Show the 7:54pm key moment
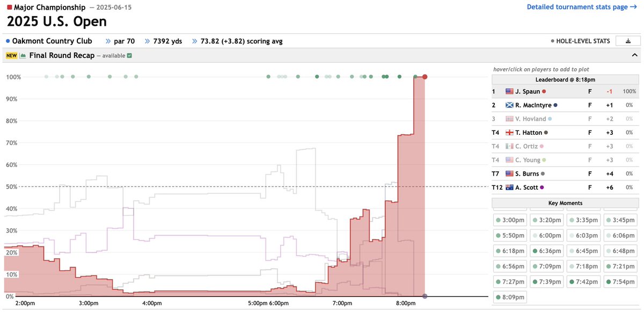Image resolution: width=644 pixels, height=312 pixels. [621, 282]
